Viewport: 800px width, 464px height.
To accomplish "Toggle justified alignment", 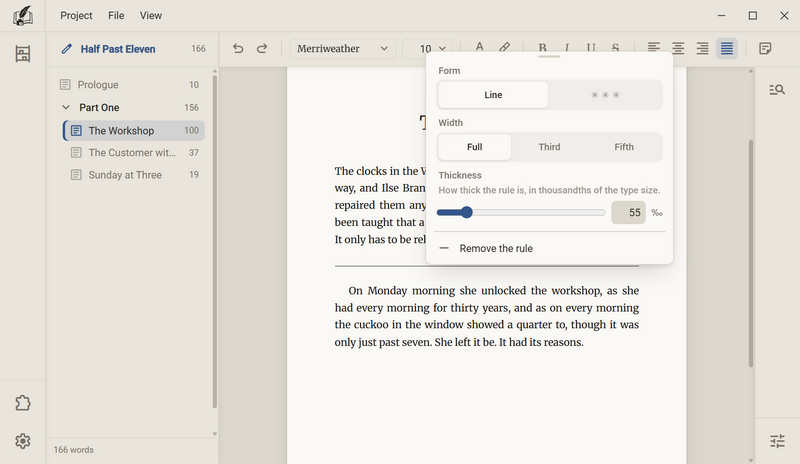I will [x=727, y=48].
